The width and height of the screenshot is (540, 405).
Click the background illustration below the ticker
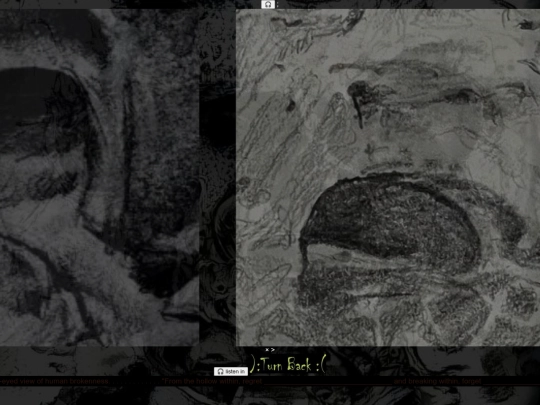270,395
